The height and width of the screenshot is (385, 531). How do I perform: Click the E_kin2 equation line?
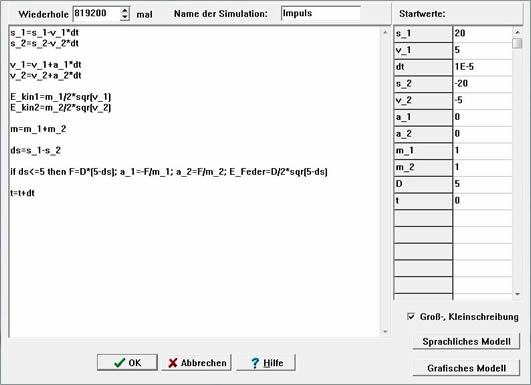click(x=61, y=108)
